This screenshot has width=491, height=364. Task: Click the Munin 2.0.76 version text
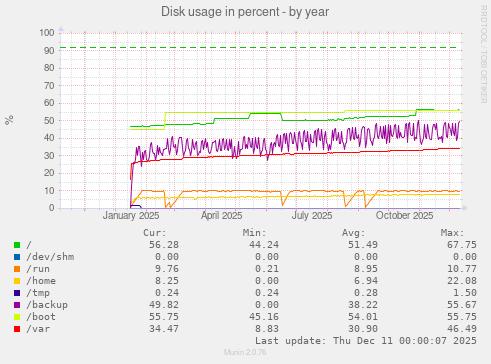click(x=245, y=352)
